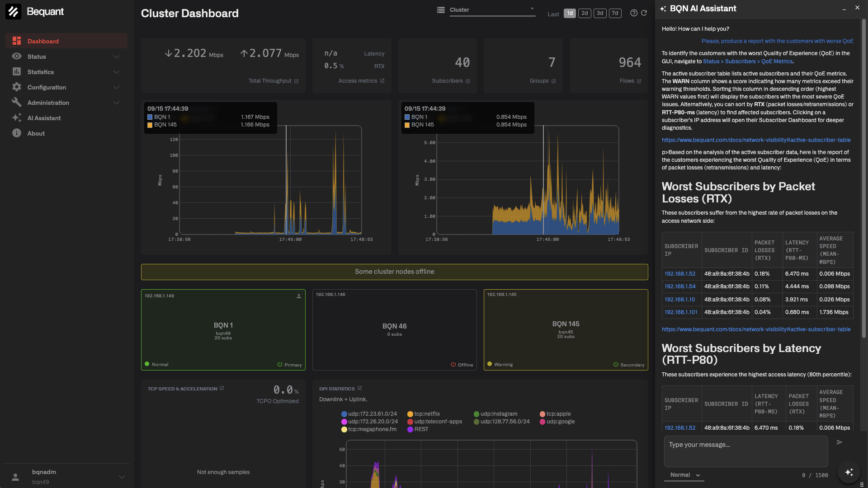Expand the Status sidebar section
The image size is (868, 488).
(x=66, y=56)
